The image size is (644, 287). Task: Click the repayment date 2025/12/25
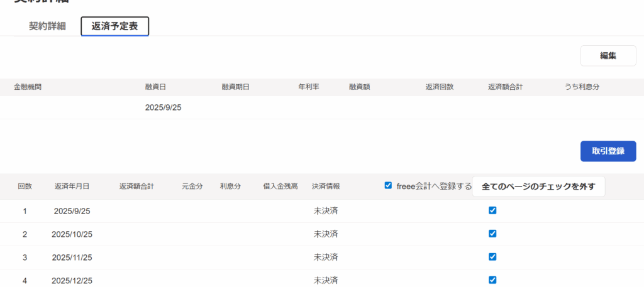tap(72, 281)
